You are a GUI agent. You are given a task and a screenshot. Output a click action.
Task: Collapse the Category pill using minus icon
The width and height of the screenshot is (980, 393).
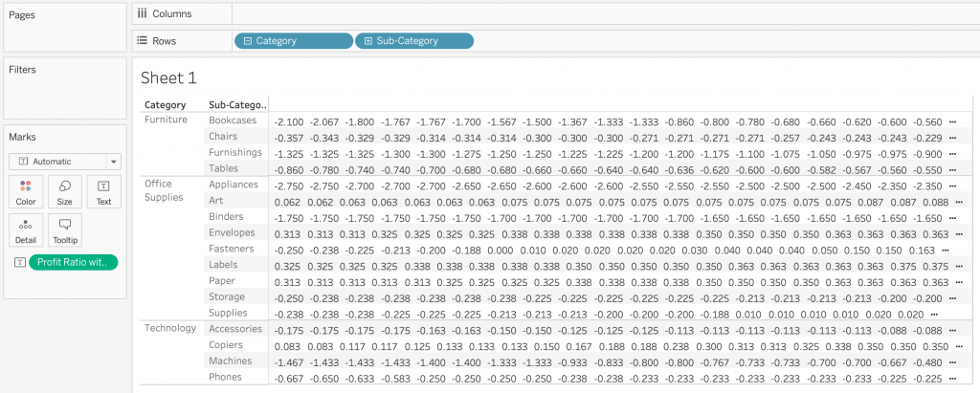pyautogui.click(x=248, y=41)
